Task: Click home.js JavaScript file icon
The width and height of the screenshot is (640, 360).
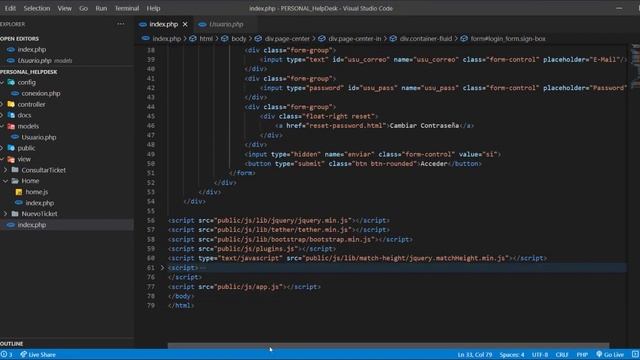Action: point(19,192)
